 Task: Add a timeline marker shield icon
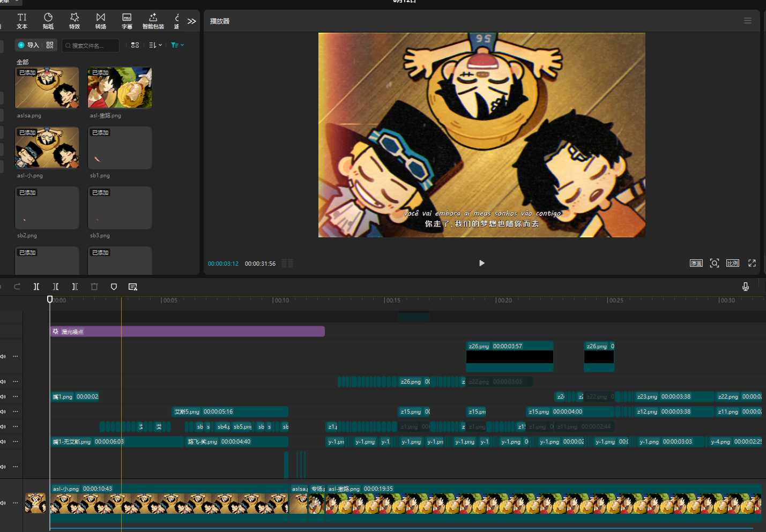(x=114, y=287)
